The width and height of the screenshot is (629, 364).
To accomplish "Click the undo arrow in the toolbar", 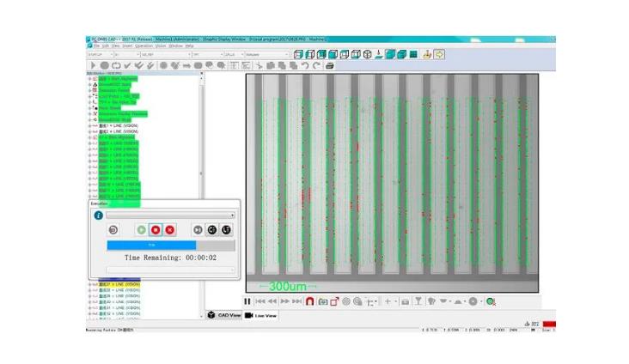I will click(306, 65).
